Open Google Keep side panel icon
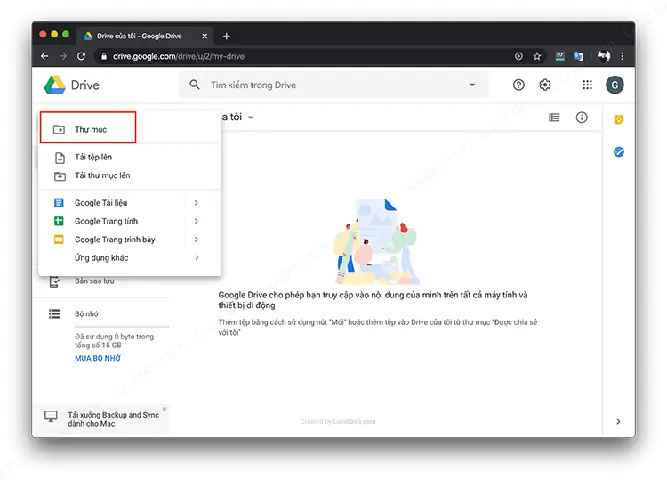Image resolution: width=667 pixels, height=480 pixels. 619,120
